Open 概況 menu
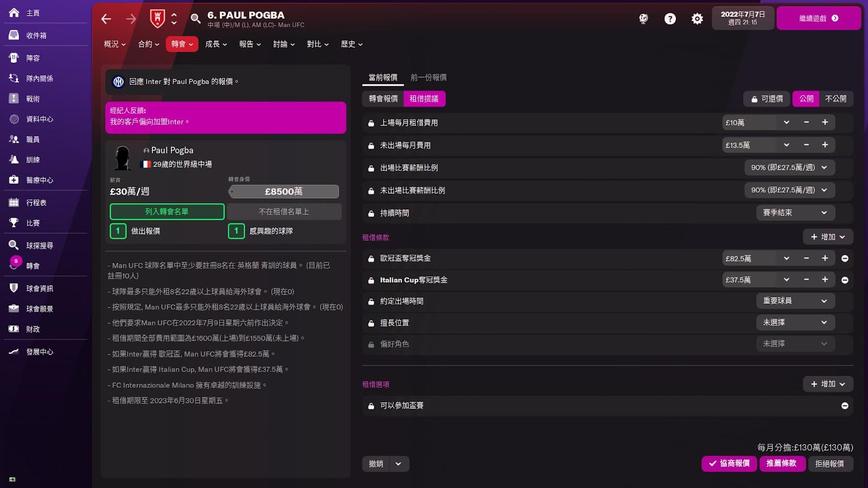The height and width of the screenshot is (488, 868). point(114,44)
